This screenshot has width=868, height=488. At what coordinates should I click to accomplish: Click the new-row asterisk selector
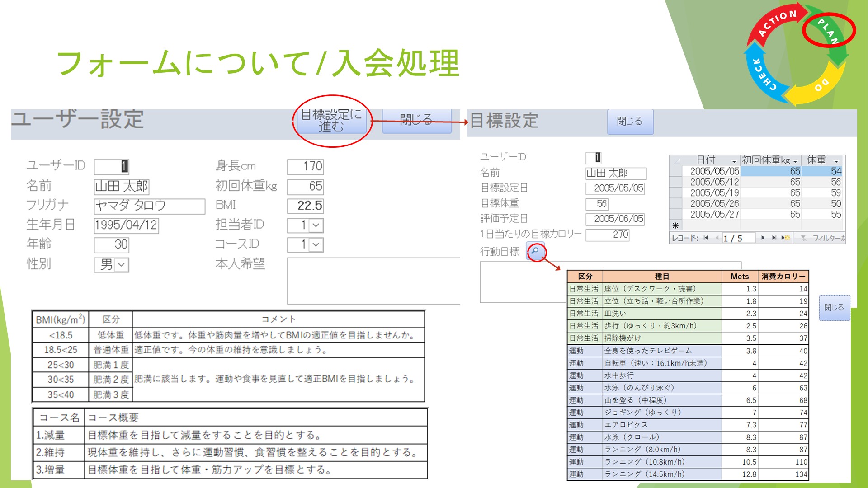pos(675,225)
